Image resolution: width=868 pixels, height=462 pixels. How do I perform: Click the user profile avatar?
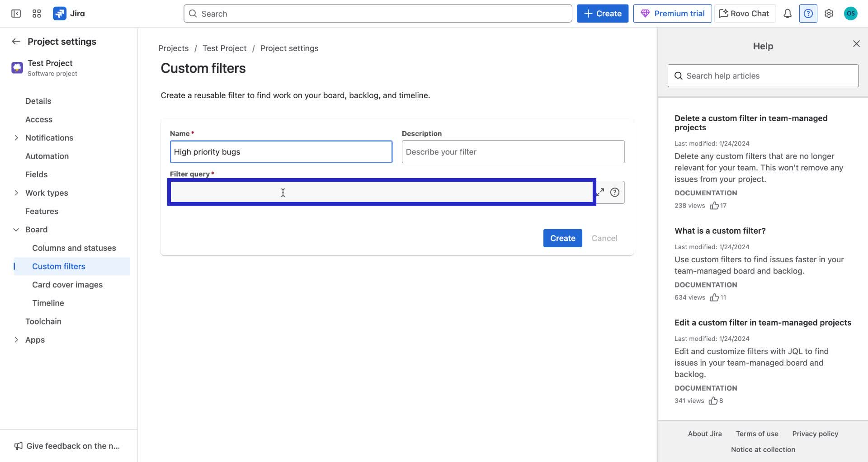[851, 13]
